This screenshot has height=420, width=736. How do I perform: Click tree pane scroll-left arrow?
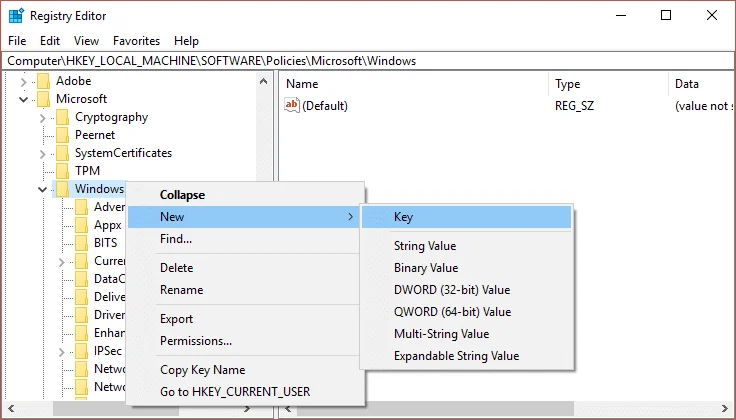pyautogui.click(x=11, y=408)
